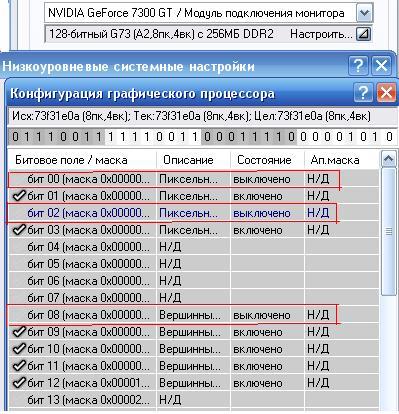Click the scrollbar up arrow in bit list
Screen dimensions: 399x414
tap(388, 159)
